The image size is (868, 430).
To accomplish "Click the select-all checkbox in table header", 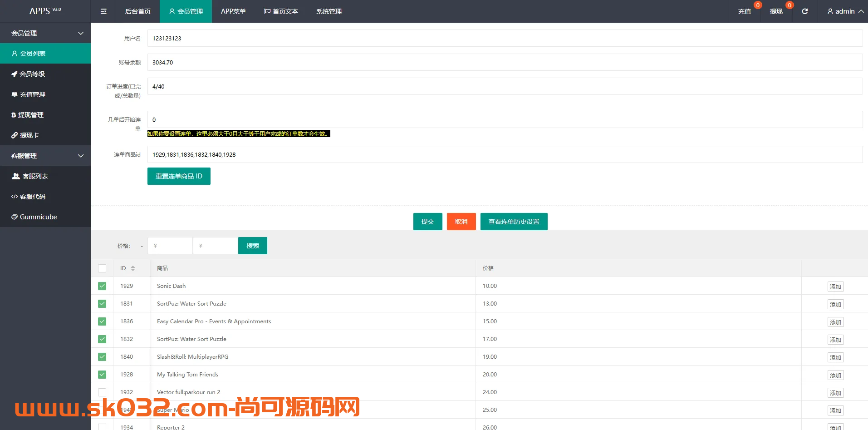I will pos(102,268).
